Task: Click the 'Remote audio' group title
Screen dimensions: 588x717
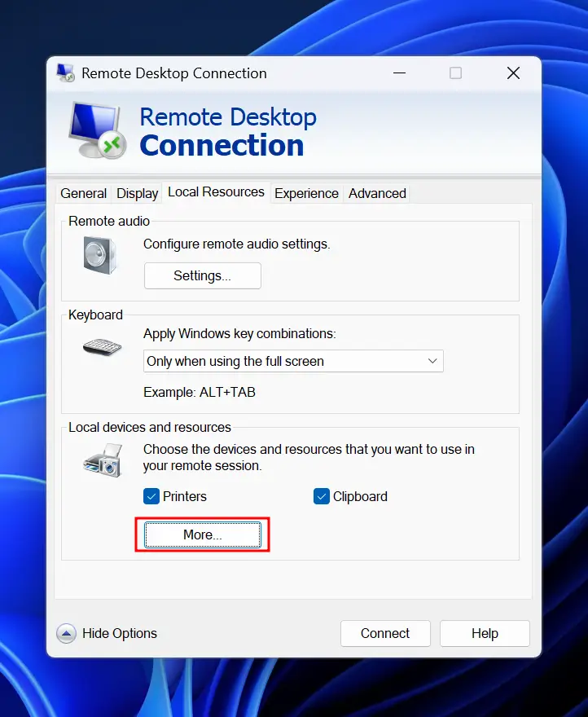Action: [109, 221]
